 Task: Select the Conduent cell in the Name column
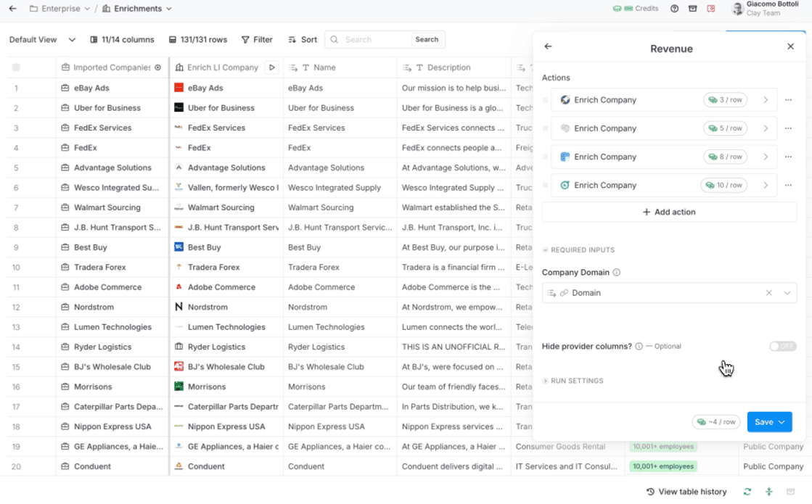pyautogui.click(x=340, y=466)
